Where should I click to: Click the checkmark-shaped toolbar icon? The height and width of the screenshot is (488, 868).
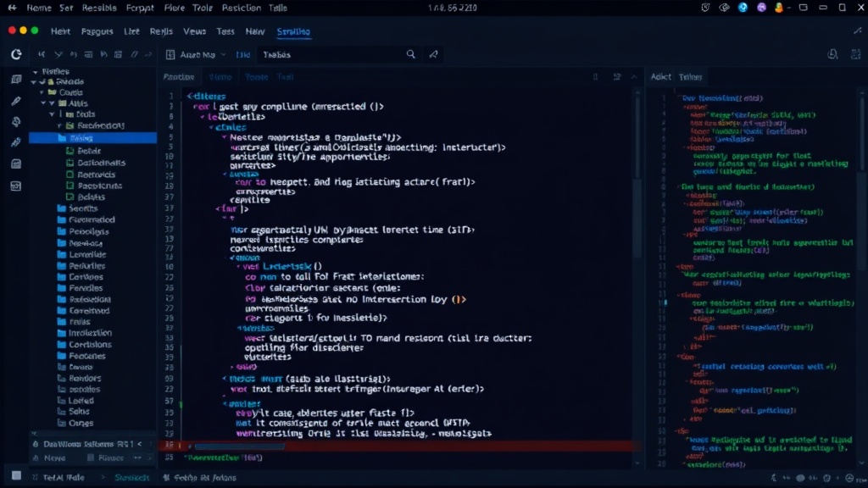pos(58,55)
